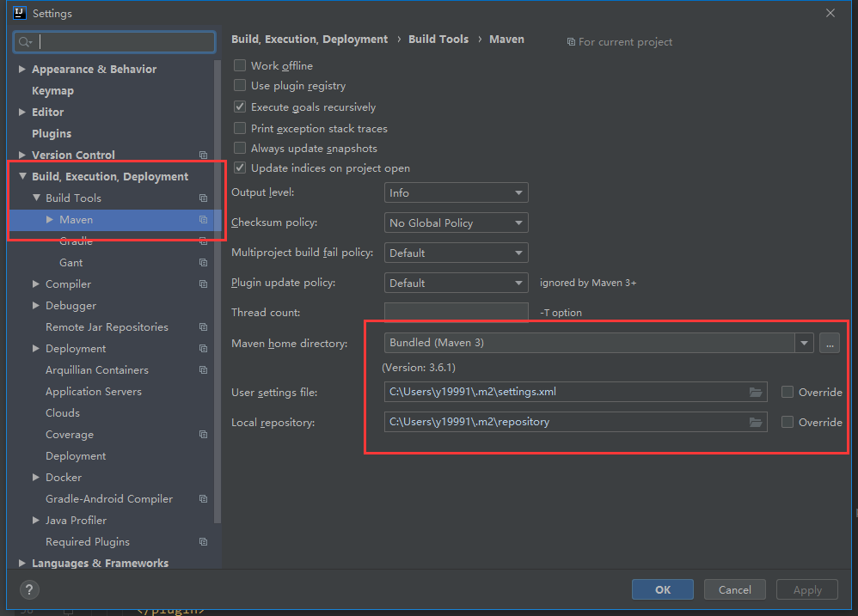Click project-level icon beside Required Plugins
This screenshot has width=858, height=616.
pos(204,541)
